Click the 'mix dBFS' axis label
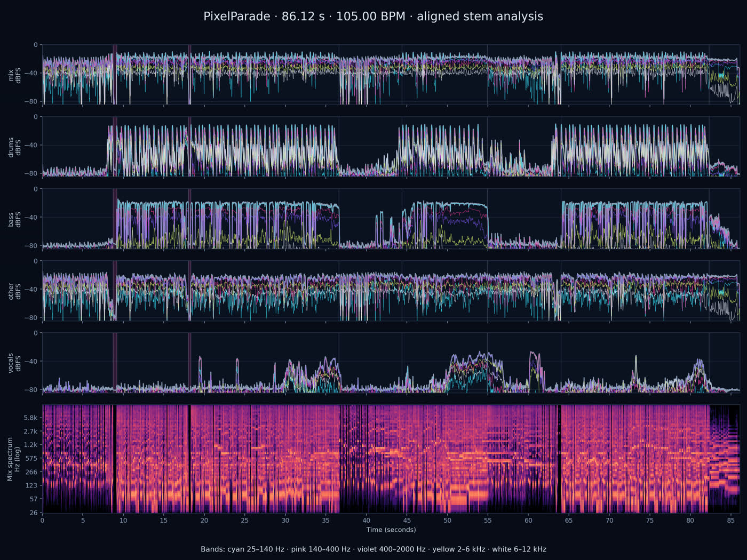Image resolution: width=747 pixels, height=560 pixels. pos(14,75)
